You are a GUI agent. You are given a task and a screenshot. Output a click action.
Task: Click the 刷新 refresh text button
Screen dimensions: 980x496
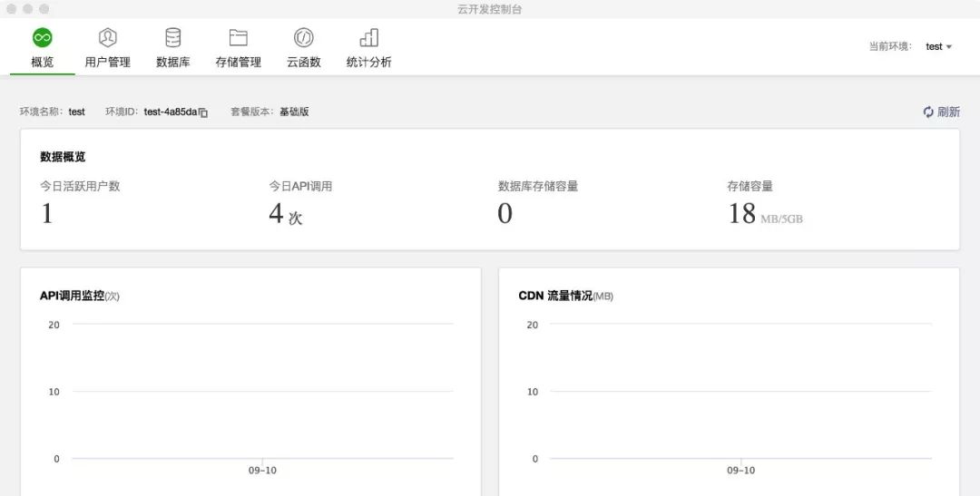pyautogui.click(x=948, y=112)
